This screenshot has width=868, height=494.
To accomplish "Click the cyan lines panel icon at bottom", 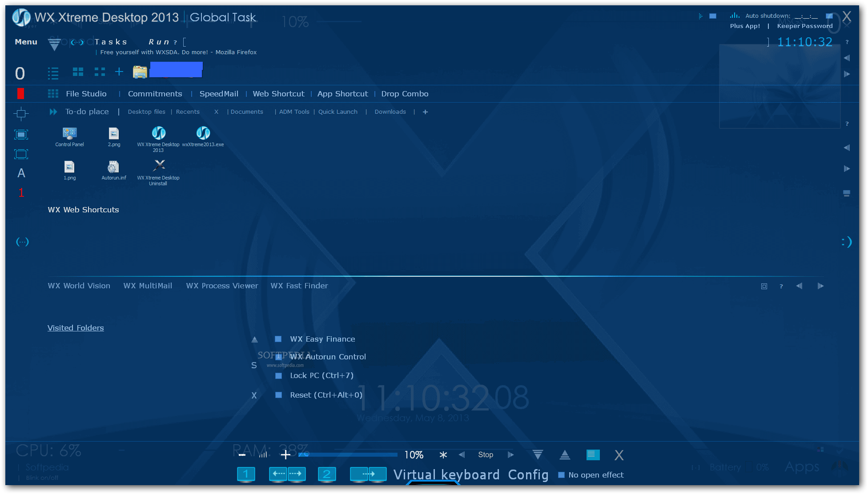I will click(593, 455).
